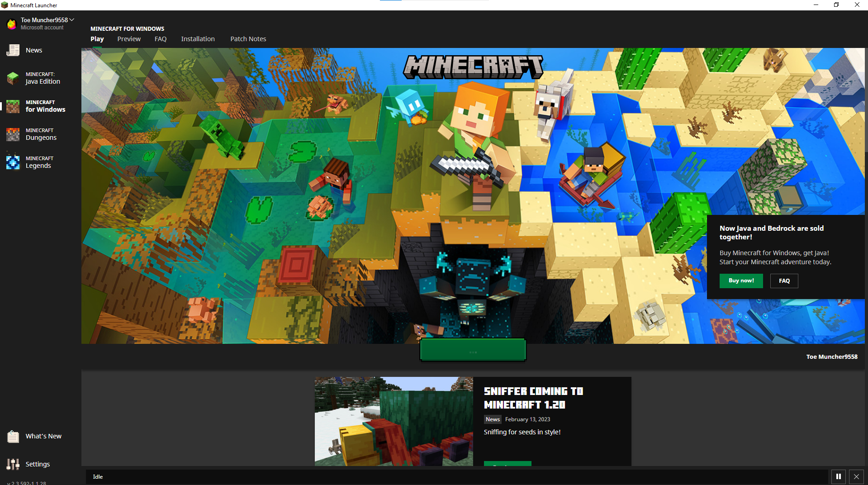Click the Idle status text
This screenshot has width=868, height=485.
click(98, 476)
